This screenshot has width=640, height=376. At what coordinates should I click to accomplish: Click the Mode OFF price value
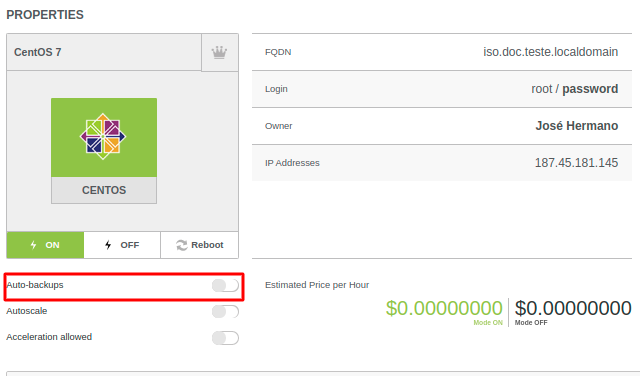573,308
